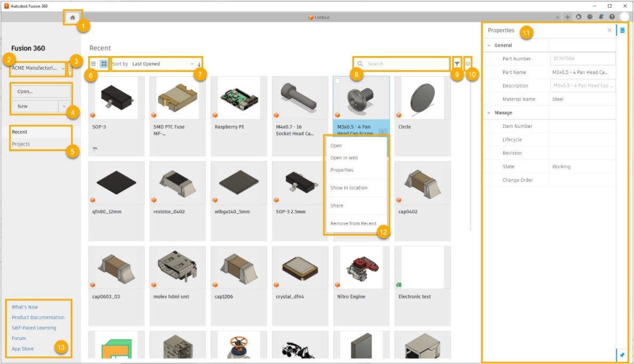Expand the New button dropdown arrow
Image resolution: width=634 pixels, height=364 pixels.
coord(64,106)
